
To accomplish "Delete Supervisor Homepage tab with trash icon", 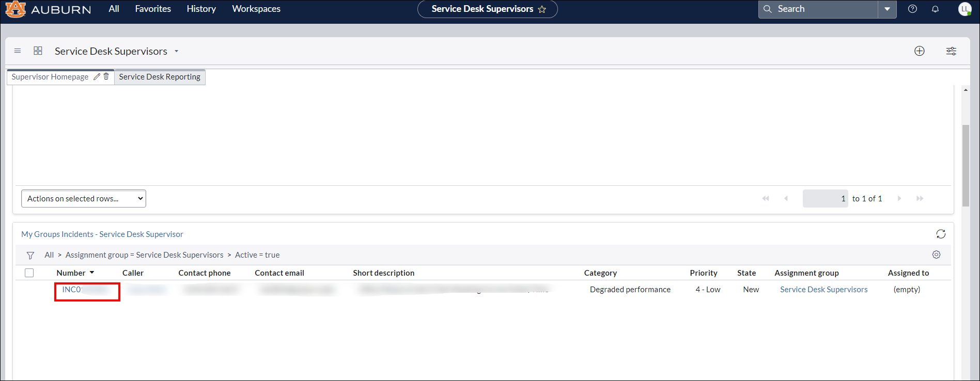I will 106,76.
